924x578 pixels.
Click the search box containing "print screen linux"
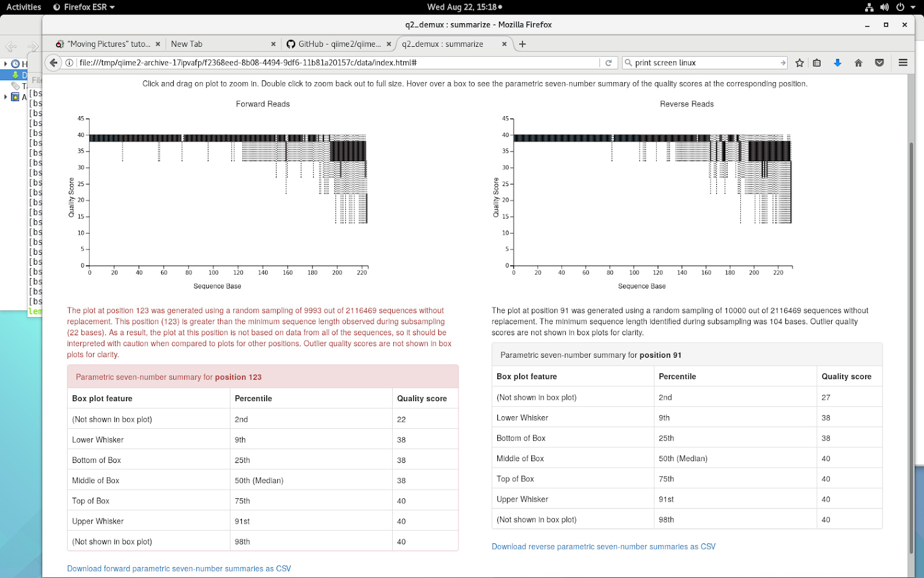(706, 62)
